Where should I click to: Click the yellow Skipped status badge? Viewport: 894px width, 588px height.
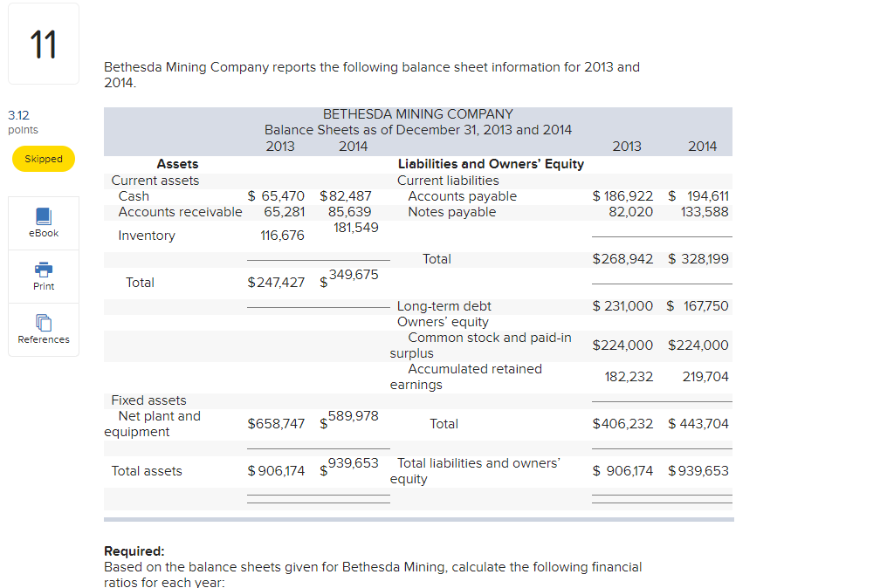pos(44,159)
